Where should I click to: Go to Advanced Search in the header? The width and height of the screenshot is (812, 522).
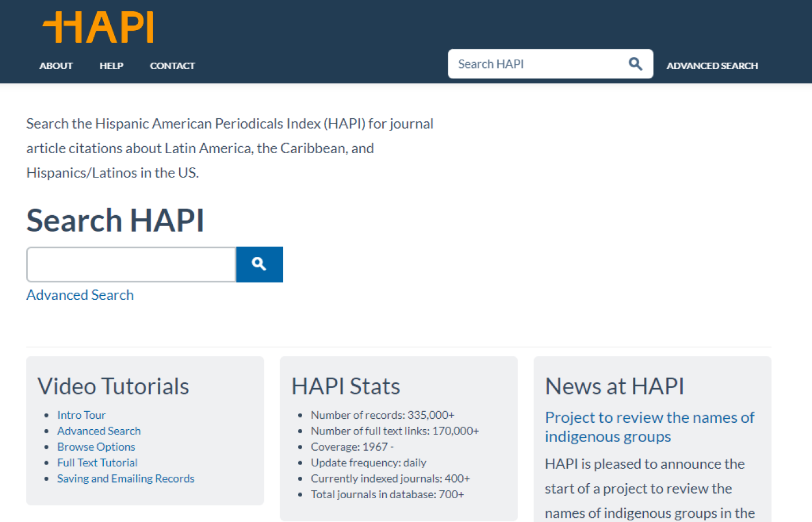point(712,66)
